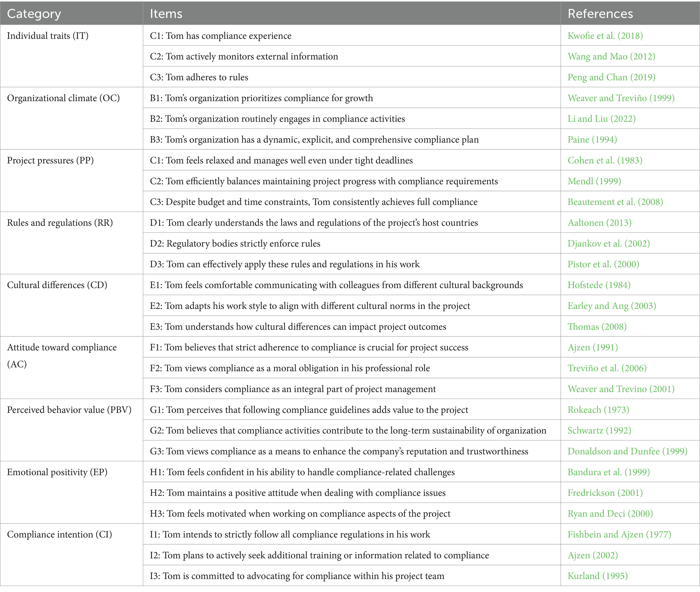Click the Kurland (1995) citation
This screenshot has height=592, width=700.
click(598, 576)
